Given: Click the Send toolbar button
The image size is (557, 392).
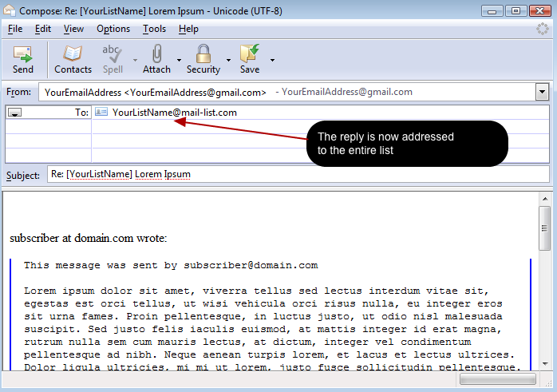Looking at the screenshot, I should coord(22,59).
